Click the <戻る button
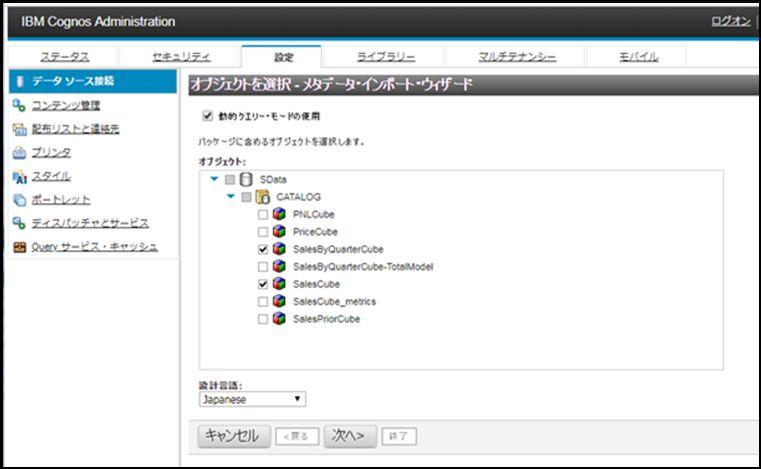 click(x=297, y=436)
